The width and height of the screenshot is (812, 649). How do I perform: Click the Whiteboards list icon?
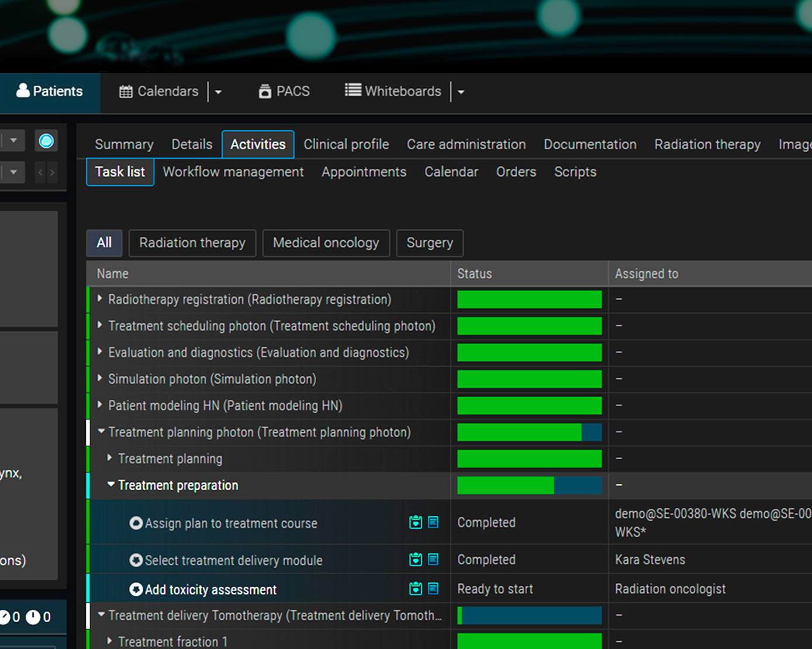pyautogui.click(x=353, y=91)
